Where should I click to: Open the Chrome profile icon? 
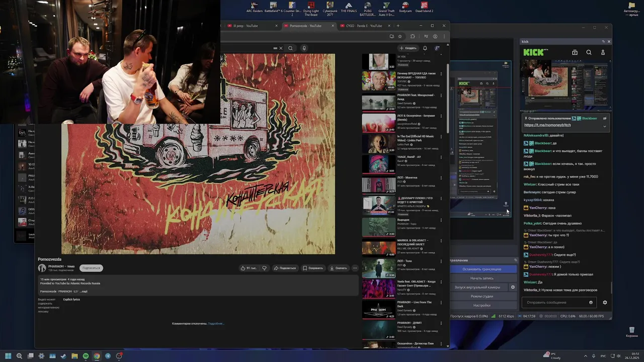point(435,36)
